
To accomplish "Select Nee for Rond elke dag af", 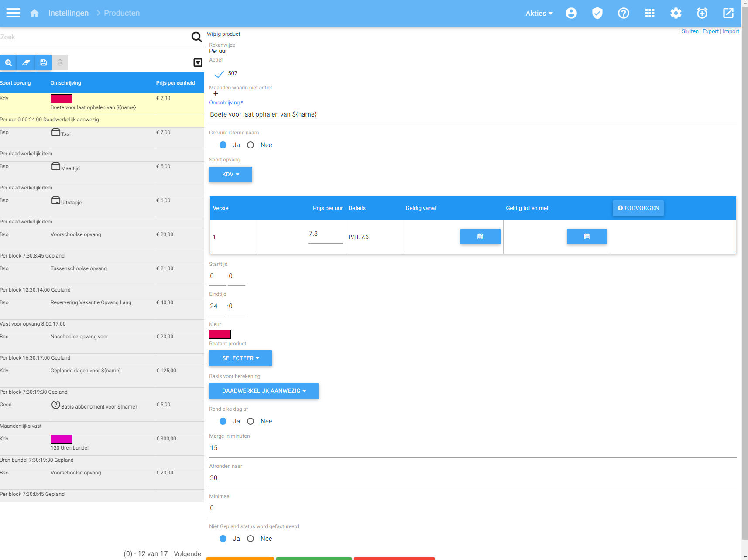I will 250,421.
